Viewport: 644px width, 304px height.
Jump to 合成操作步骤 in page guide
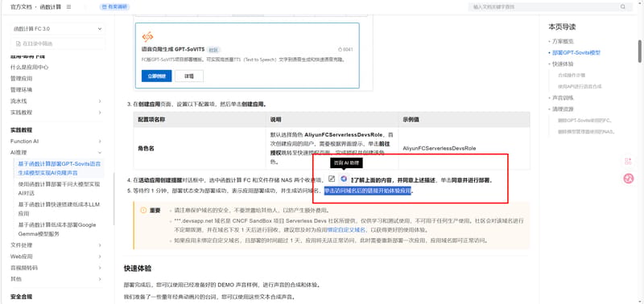(x=572, y=76)
